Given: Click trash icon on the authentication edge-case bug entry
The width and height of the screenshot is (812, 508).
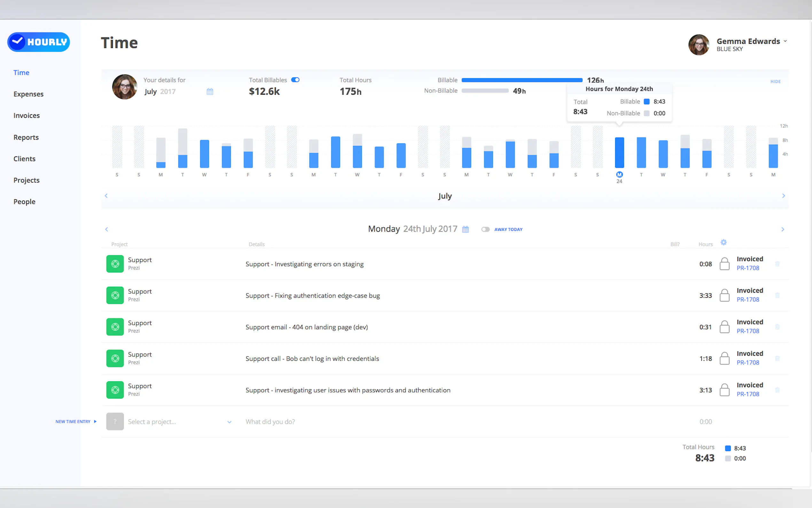Looking at the screenshot, I should 777,295.
